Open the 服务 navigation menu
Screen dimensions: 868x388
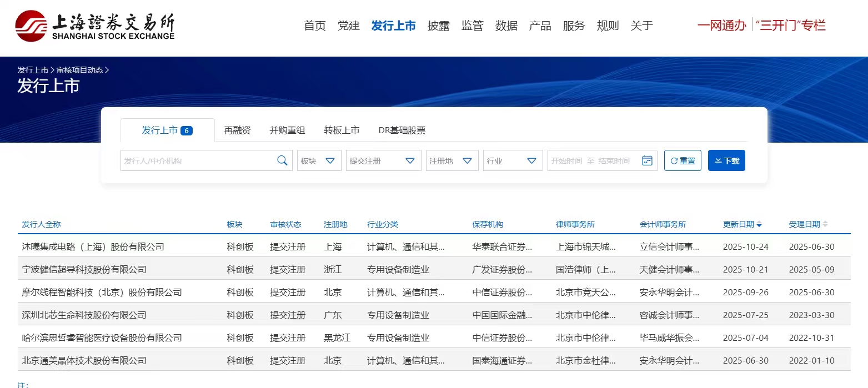point(574,26)
